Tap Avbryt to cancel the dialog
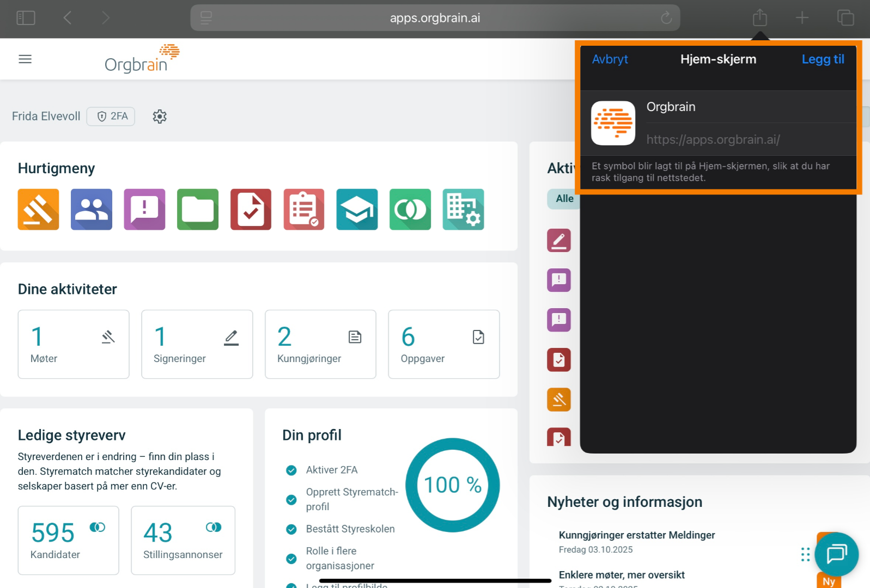The height and width of the screenshot is (588, 870). [x=610, y=59]
